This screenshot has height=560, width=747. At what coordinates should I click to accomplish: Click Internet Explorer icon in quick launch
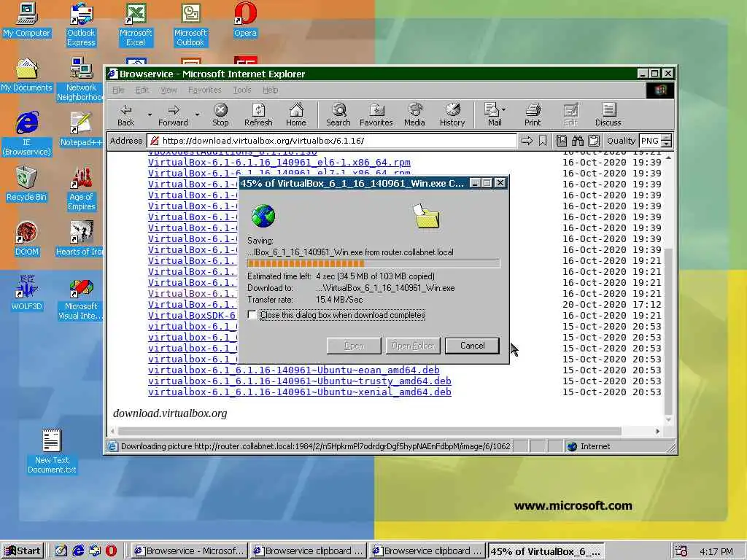(x=78, y=551)
